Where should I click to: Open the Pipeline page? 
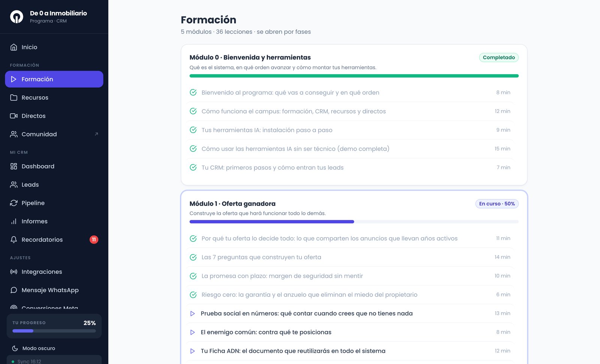[54, 203]
